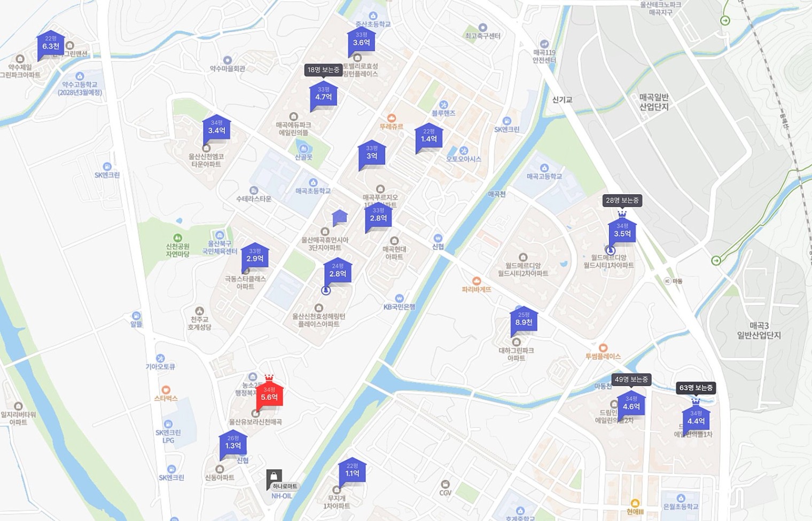
Task: Click the 49명 보는중 viewer badge
Action: point(631,380)
